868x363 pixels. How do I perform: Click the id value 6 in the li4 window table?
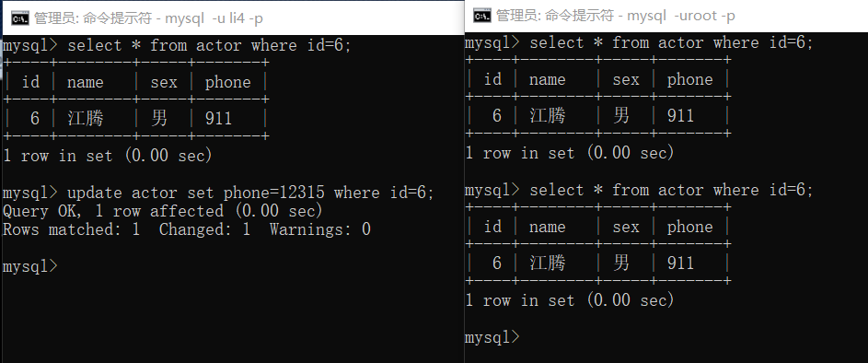tap(35, 119)
